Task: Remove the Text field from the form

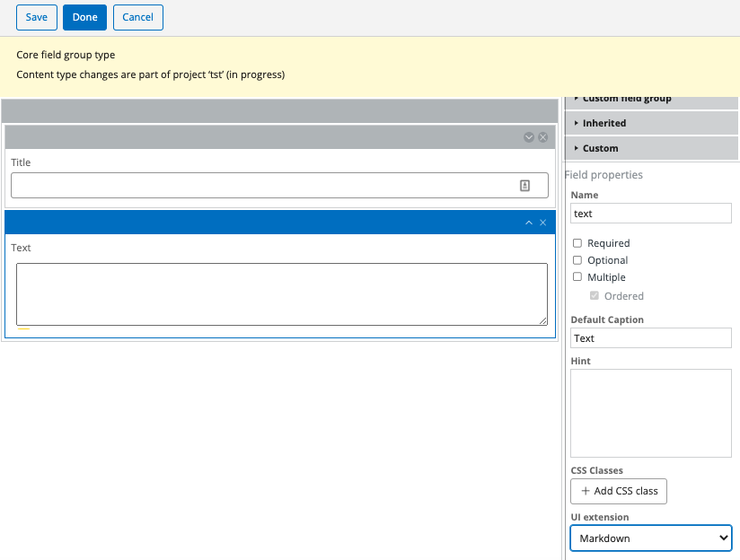Action: (x=542, y=222)
